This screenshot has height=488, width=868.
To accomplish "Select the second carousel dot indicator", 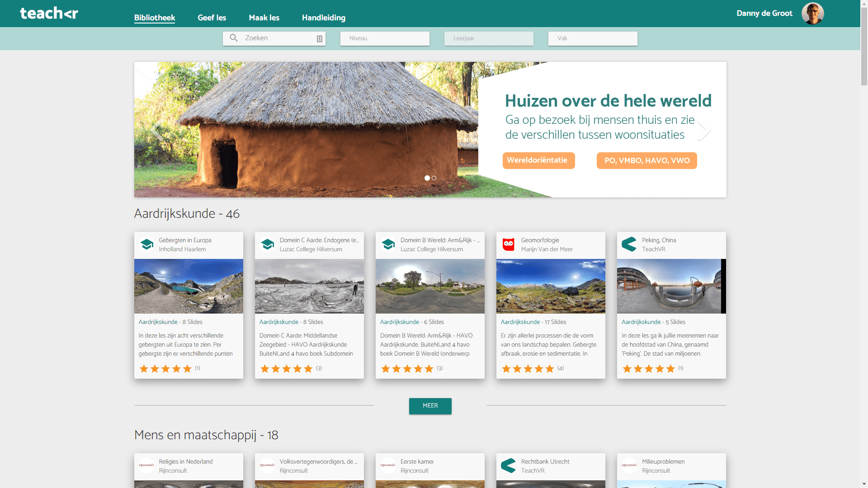I will click(x=434, y=178).
